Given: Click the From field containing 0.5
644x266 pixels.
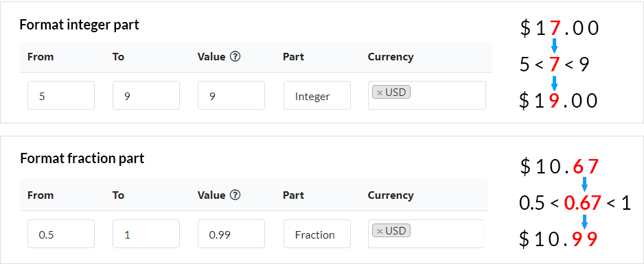Looking at the screenshot, I should 61,234.
